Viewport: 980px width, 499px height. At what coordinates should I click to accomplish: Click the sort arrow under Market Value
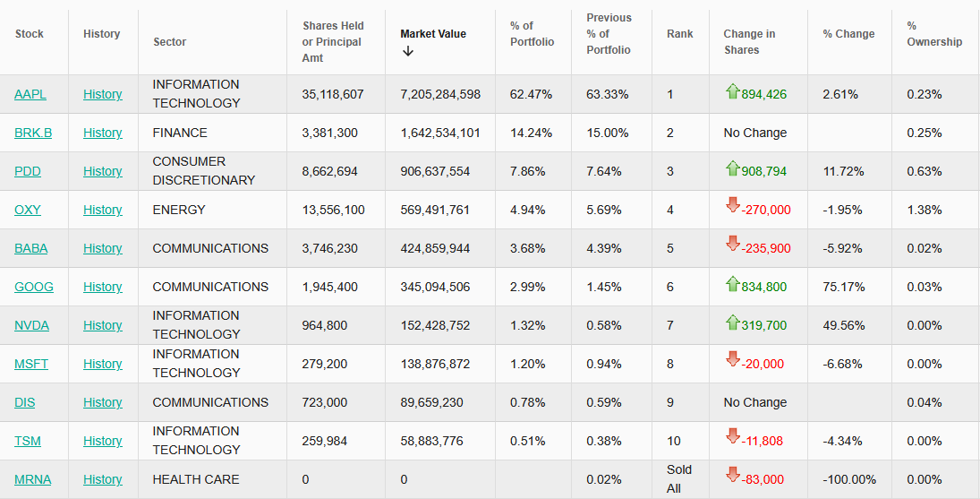pos(408,51)
